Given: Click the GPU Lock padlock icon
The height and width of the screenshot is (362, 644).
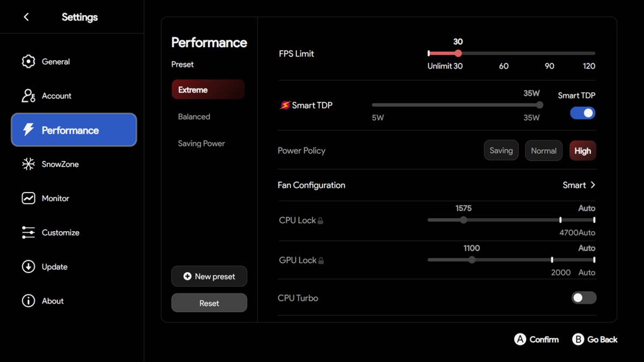Looking at the screenshot, I should [x=321, y=261].
